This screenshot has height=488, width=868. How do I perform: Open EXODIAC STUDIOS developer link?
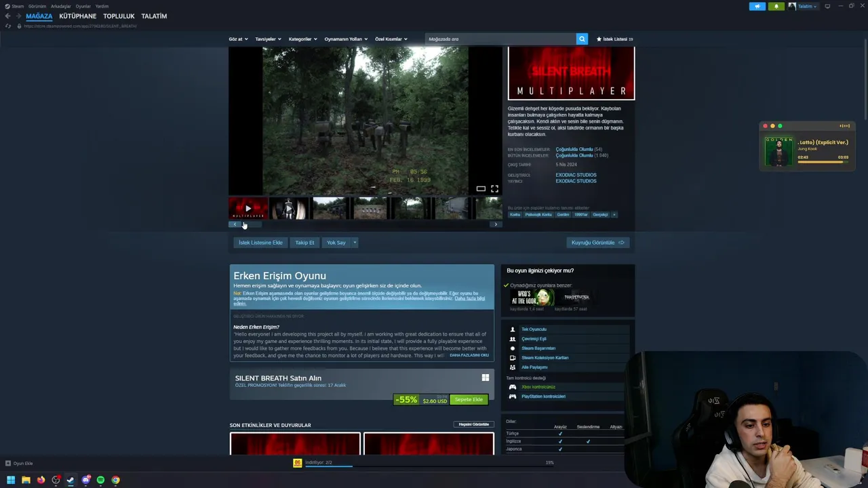point(576,175)
